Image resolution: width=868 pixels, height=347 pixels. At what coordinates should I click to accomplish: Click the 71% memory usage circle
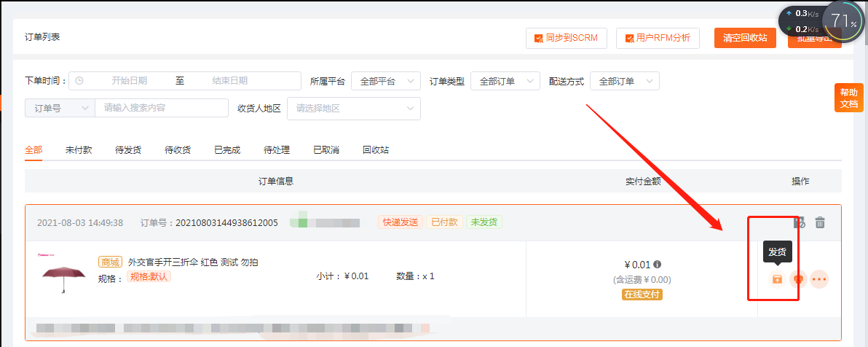point(843,22)
